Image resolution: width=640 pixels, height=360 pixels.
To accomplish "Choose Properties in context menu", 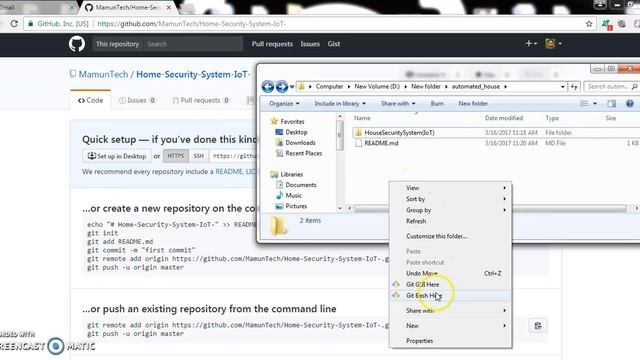I will [x=450, y=341].
